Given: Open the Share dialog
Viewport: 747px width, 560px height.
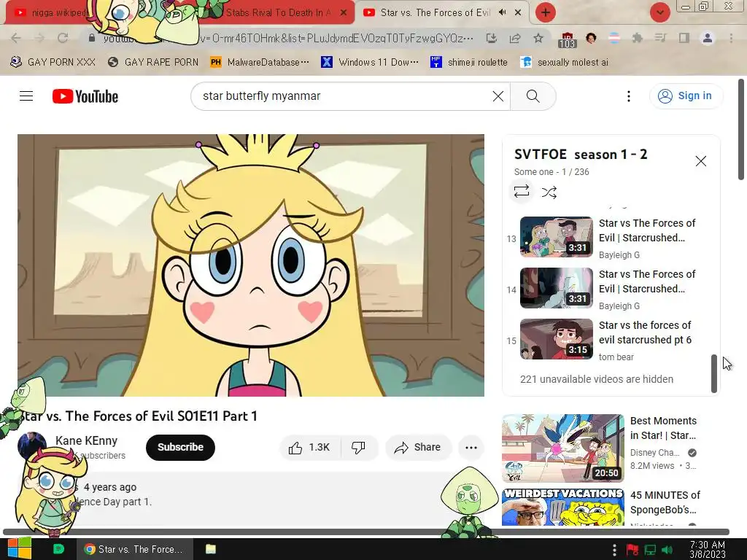Looking at the screenshot, I should 418,447.
